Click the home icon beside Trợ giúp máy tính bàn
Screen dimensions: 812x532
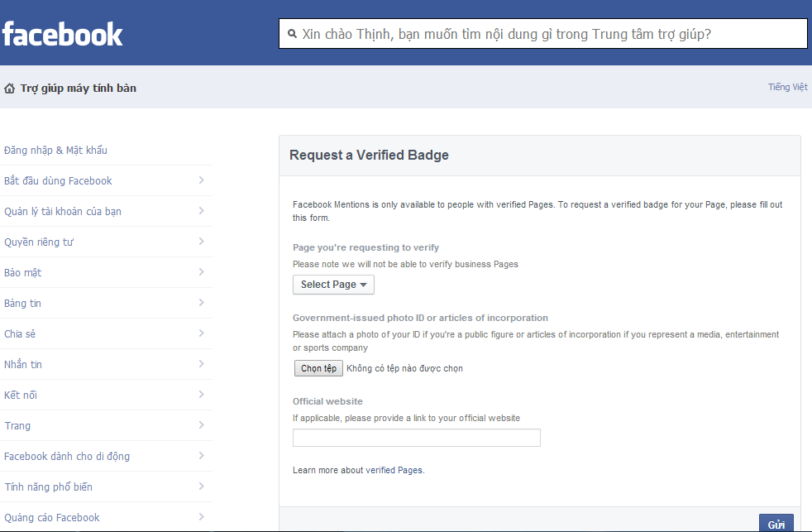click(9, 88)
